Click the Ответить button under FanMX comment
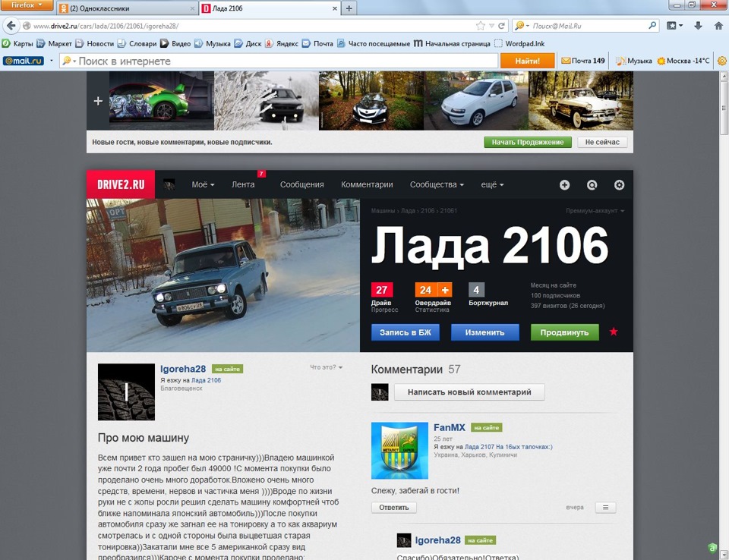Image resolution: width=729 pixels, height=560 pixels. 394,508
